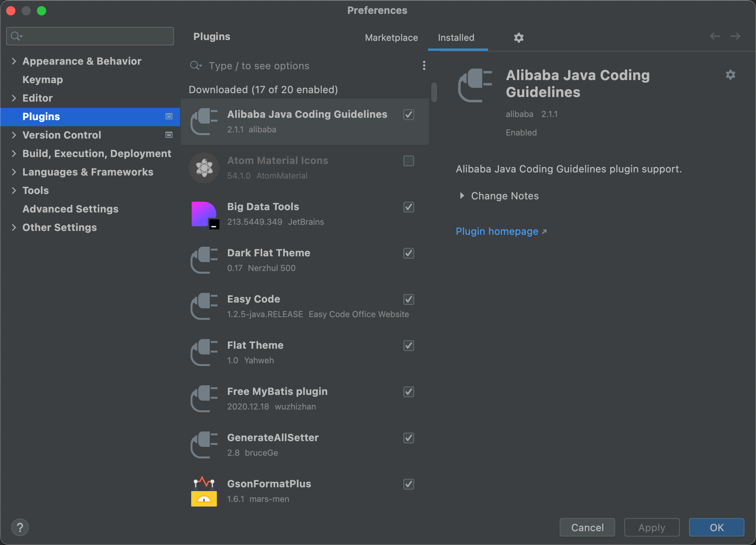Select Keymap in the settings sidebar
The height and width of the screenshot is (545, 756).
tap(42, 80)
